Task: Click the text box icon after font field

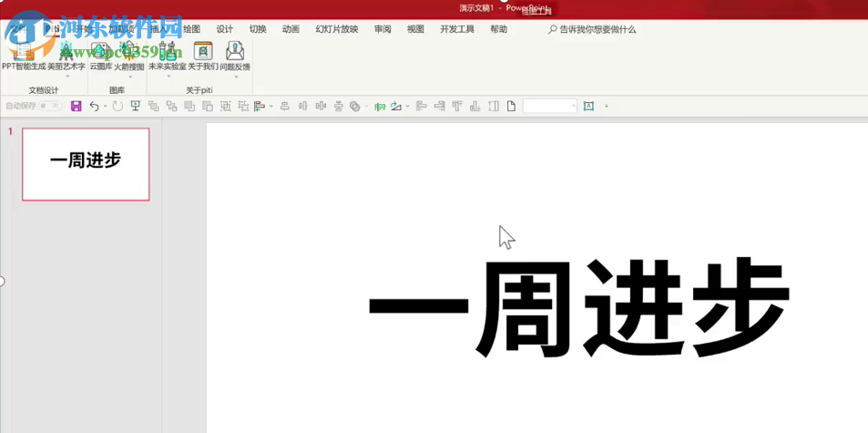Action: (x=589, y=107)
